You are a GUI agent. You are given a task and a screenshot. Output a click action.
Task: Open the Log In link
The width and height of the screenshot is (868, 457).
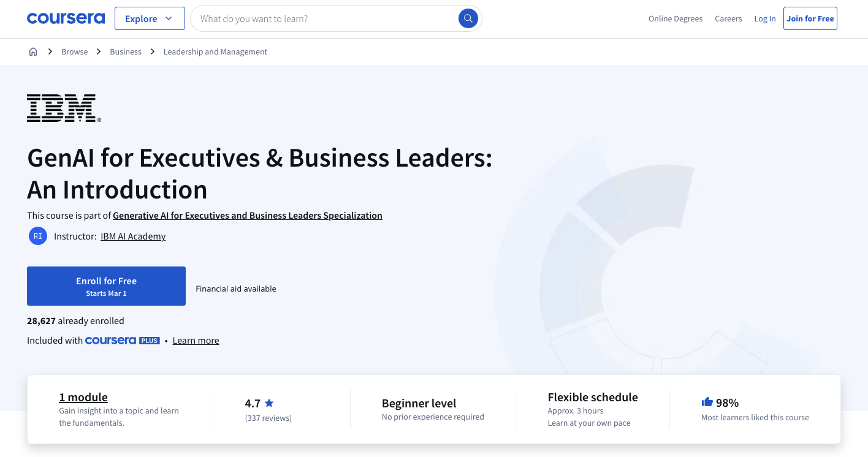click(x=764, y=18)
